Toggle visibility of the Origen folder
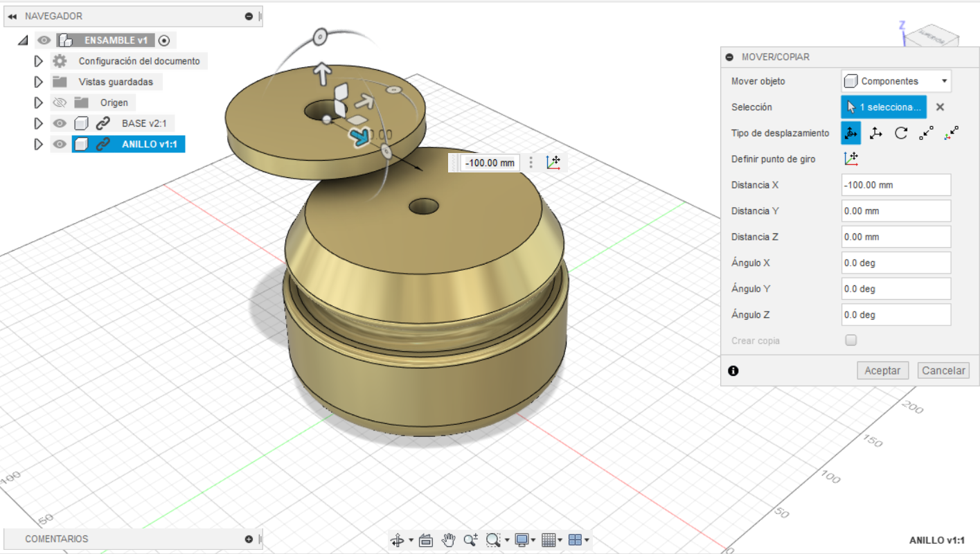The image size is (980, 554). click(x=60, y=102)
